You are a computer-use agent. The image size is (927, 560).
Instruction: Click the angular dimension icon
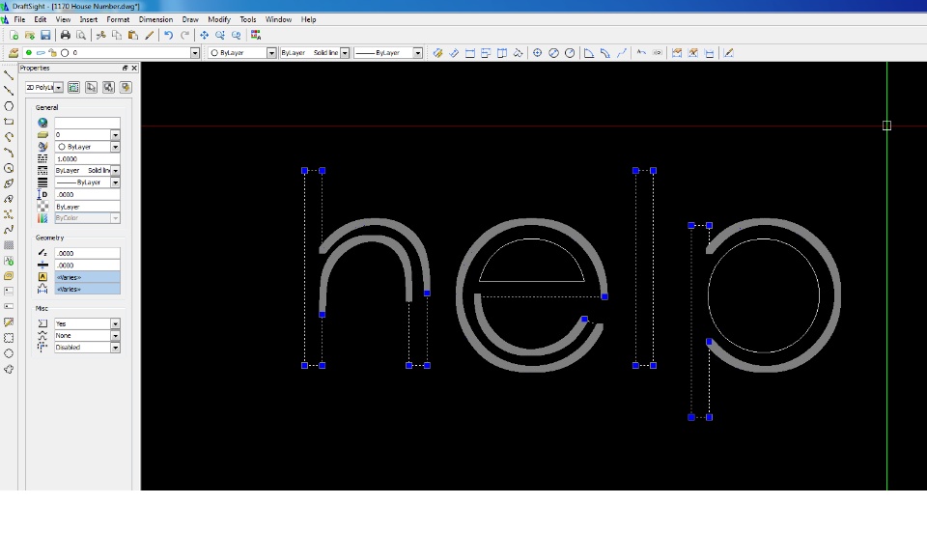pyautogui.click(x=589, y=53)
